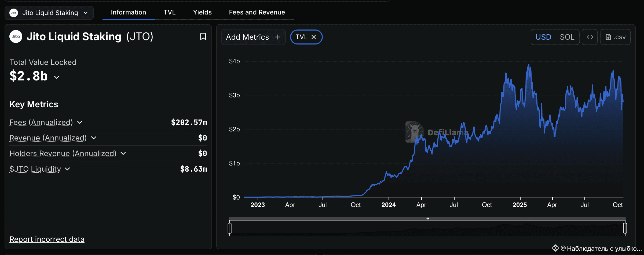Open the Yields tab
This screenshot has height=255, width=644.
click(202, 12)
